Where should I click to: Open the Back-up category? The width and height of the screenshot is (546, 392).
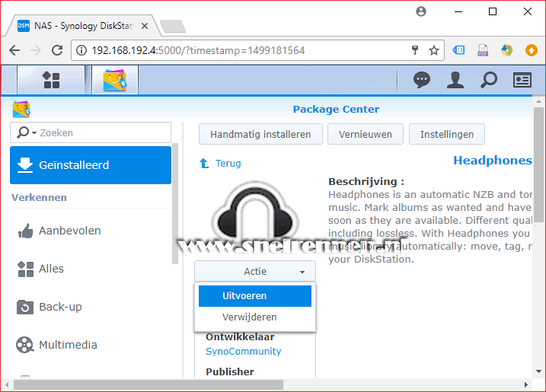click(x=91, y=307)
